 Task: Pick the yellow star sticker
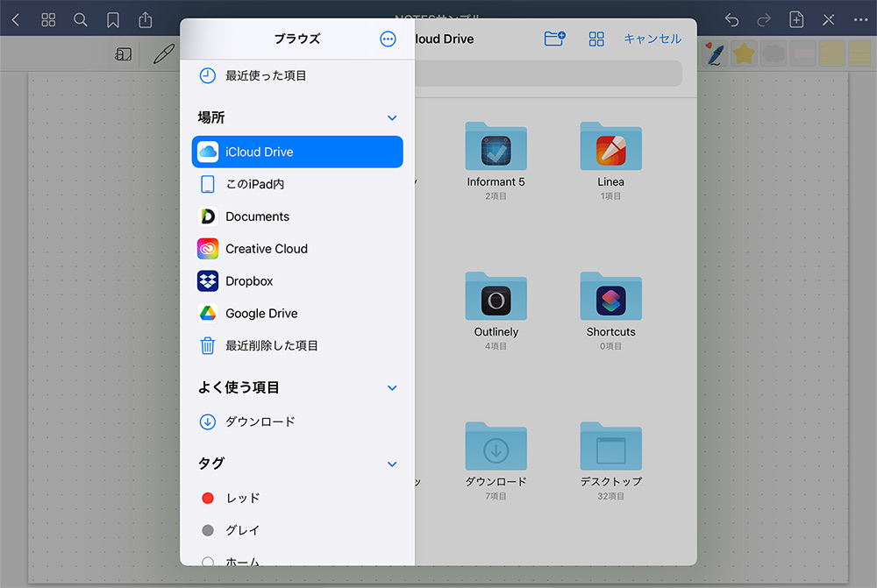pyautogui.click(x=744, y=54)
